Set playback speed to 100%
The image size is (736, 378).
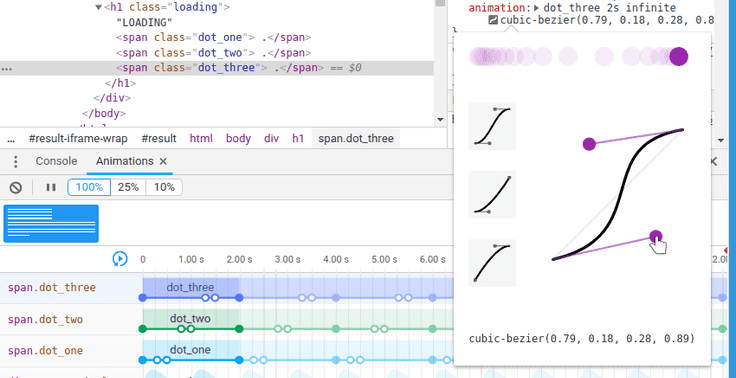89,187
